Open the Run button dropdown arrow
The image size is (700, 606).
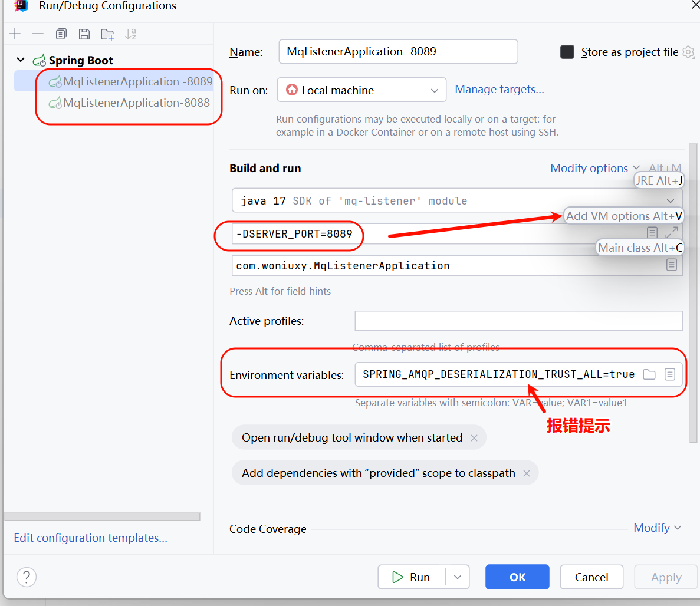tap(458, 577)
